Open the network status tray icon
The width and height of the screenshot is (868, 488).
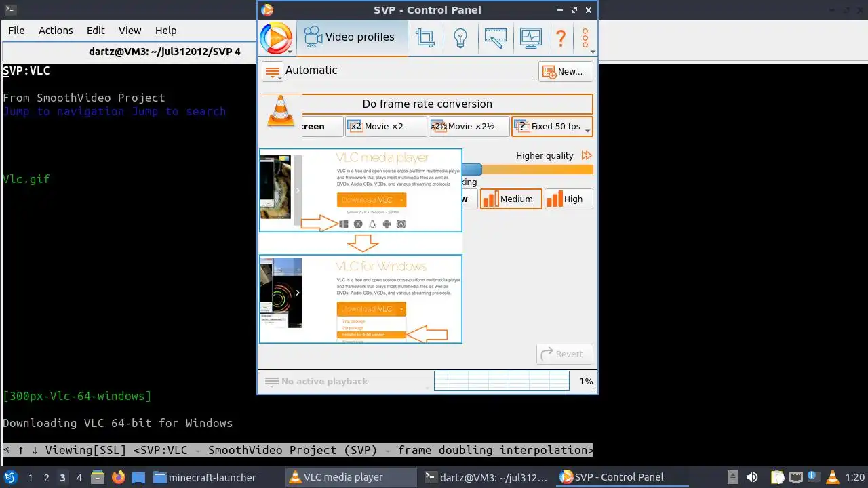pyautogui.click(x=795, y=477)
